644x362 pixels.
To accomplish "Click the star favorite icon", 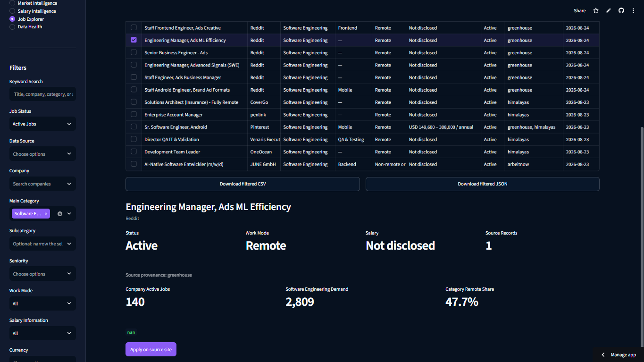I will click(596, 10).
